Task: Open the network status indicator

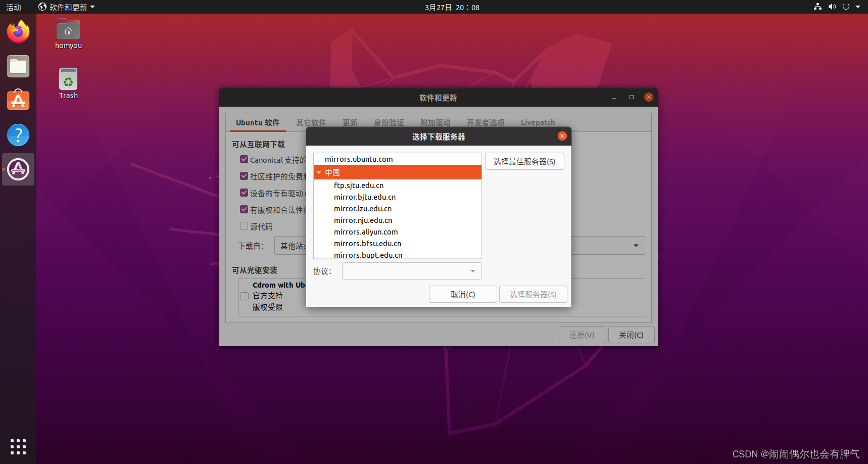Action: click(x=817, y=7)
